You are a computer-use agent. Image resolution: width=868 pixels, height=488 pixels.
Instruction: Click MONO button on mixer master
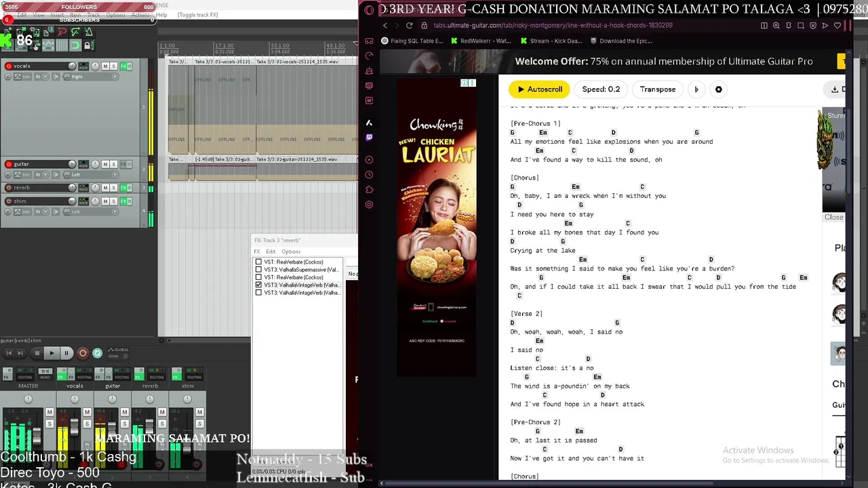point(45,373)
